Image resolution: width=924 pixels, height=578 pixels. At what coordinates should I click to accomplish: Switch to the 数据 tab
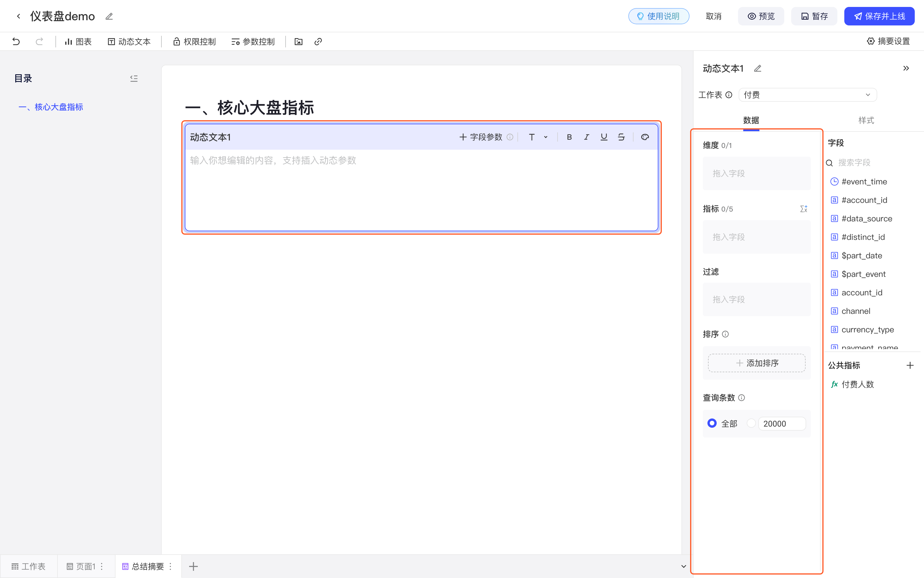pos(751,121)
